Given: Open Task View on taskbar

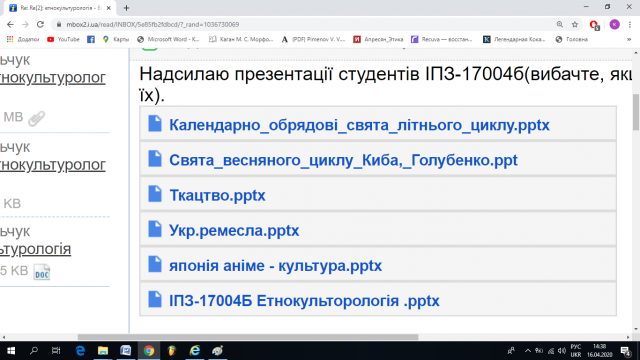Looking at the screenshot, I should [x=56, y=351].
